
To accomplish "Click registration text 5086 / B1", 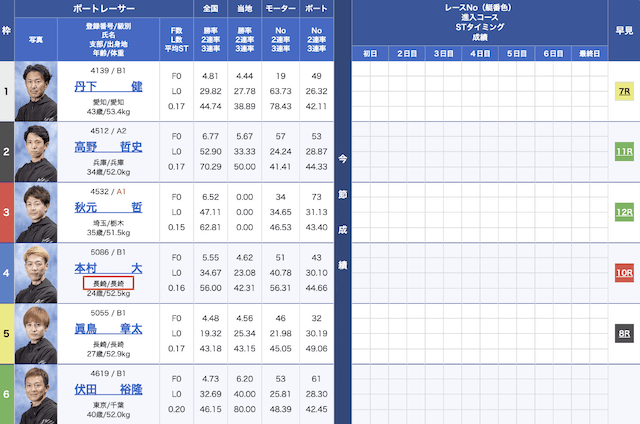I will coord(108,252).
